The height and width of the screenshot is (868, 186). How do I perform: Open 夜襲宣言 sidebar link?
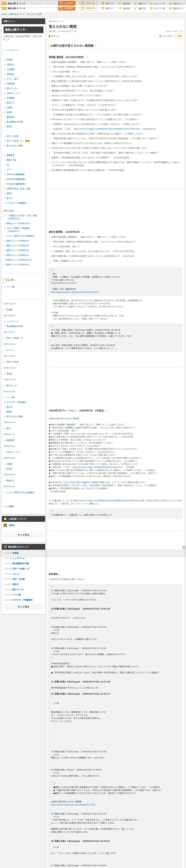pyautogui.click(x=10, y=155)
